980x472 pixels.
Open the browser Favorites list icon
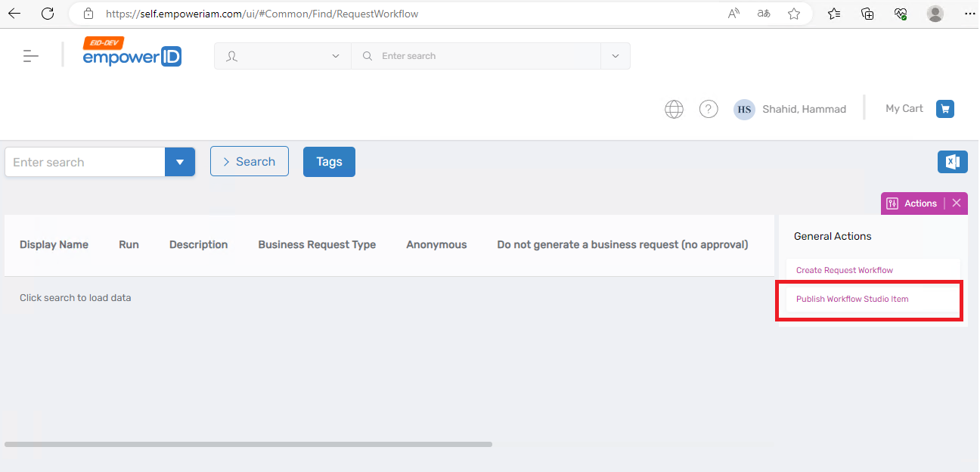(834, 14)
